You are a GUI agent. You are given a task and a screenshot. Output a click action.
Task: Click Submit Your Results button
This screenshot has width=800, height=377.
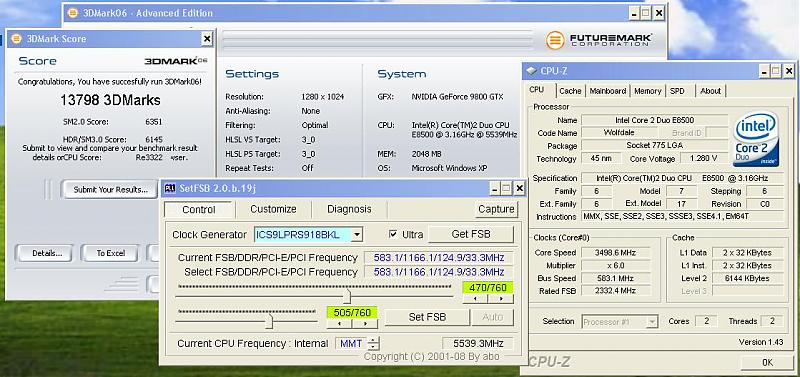(x=111, y=189)
